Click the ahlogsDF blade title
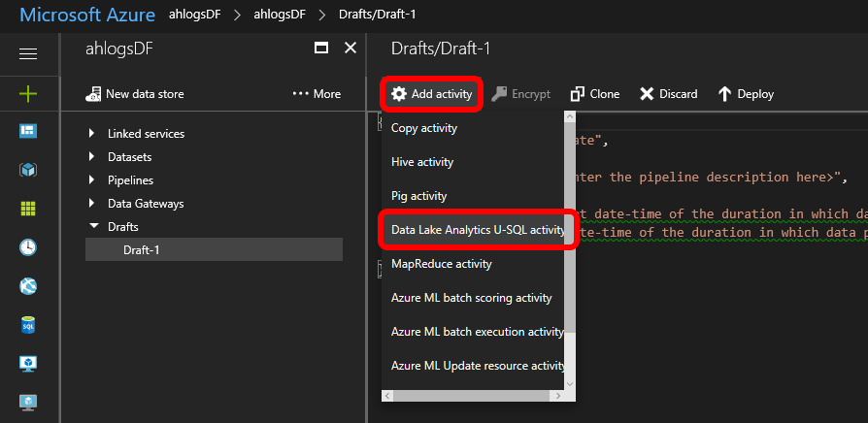Screen dimensions: 868x423 (119, 49)
